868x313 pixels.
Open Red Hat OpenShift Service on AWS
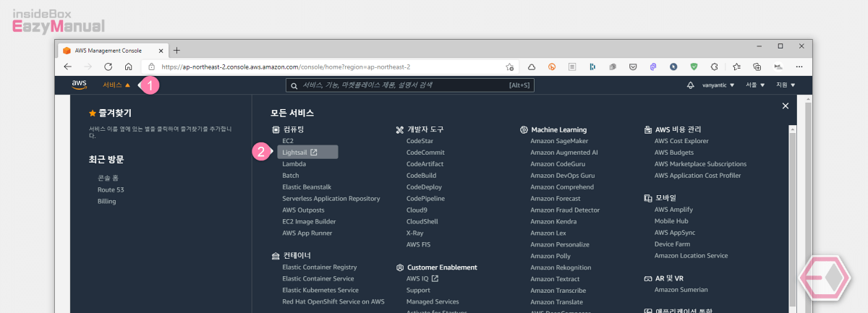coord(333,301)
